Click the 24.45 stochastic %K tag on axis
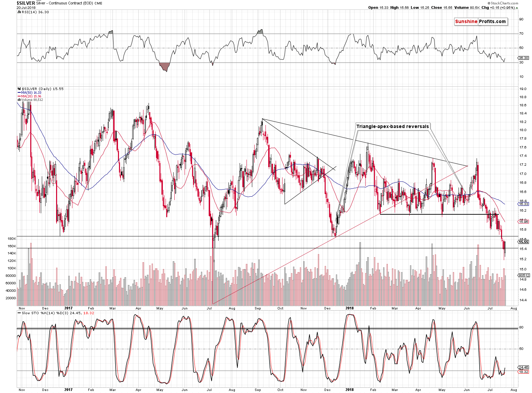The height and width of the screenshot is (393, 532). [524, 368]
